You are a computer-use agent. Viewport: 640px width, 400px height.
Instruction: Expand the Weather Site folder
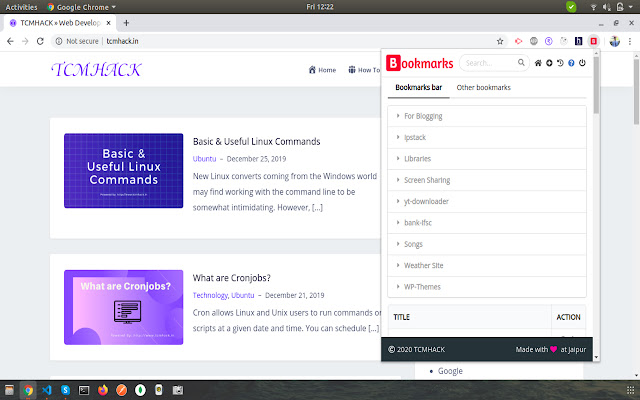(487, 265)
